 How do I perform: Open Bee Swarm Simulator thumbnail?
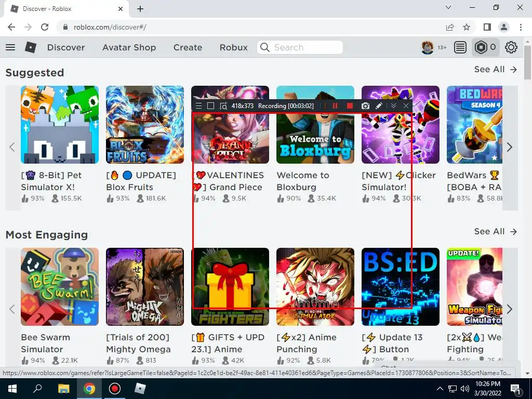(60, 287)
